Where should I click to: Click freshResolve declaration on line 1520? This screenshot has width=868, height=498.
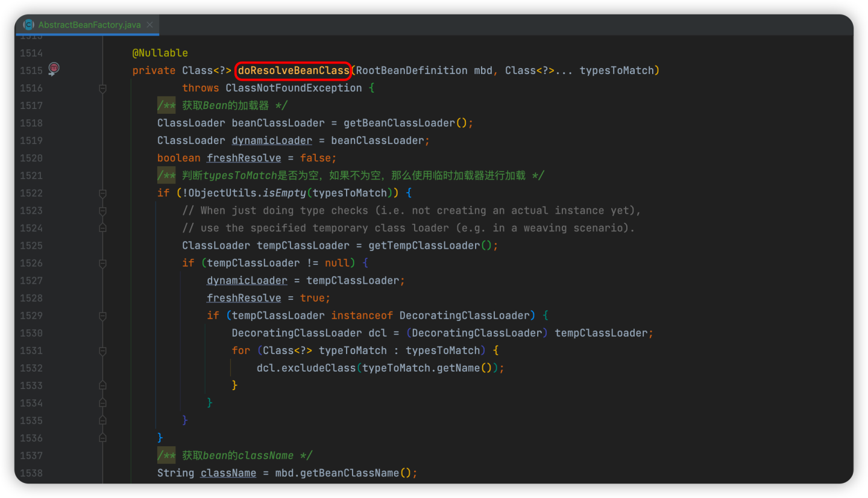click(x=244, y=158)
